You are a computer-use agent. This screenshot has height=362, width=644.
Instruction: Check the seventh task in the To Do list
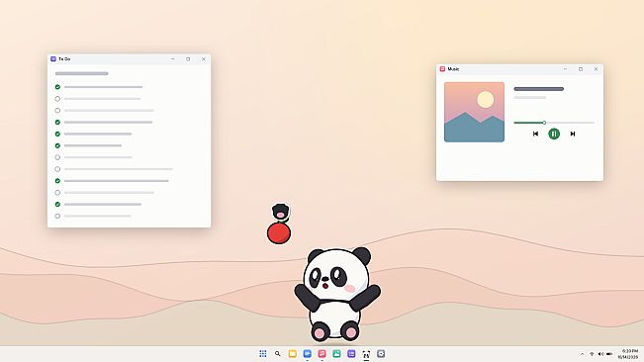pos(57,157)
